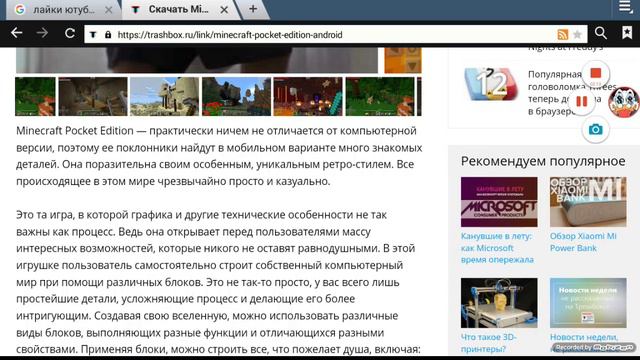
Task: Tap the recorder's cartoon avatar bubble
Action: click(x=623, y=102)
